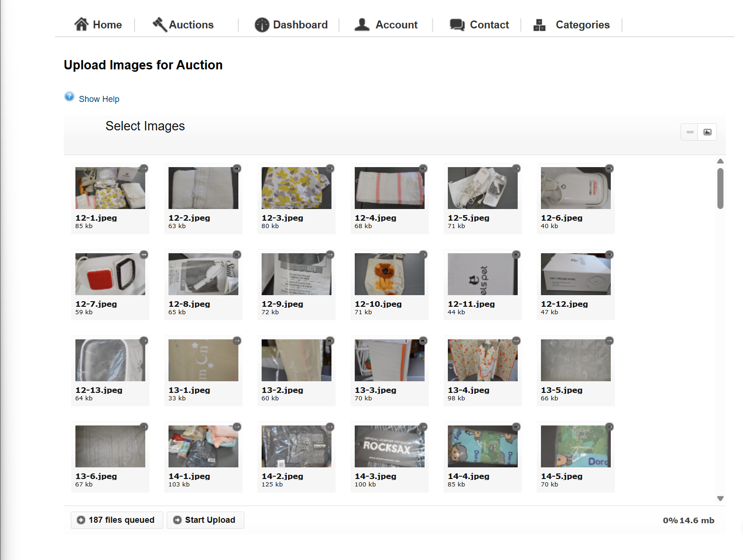This screenshot has height=560, width=743.
Task: Remove 12-13.jpeg from the queue
Action: 144,341
